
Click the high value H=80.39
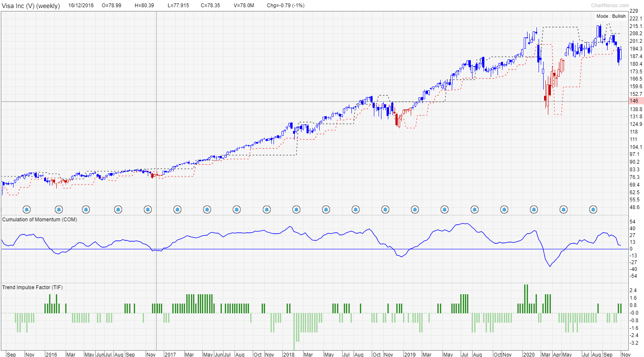(x=144, y=6)
